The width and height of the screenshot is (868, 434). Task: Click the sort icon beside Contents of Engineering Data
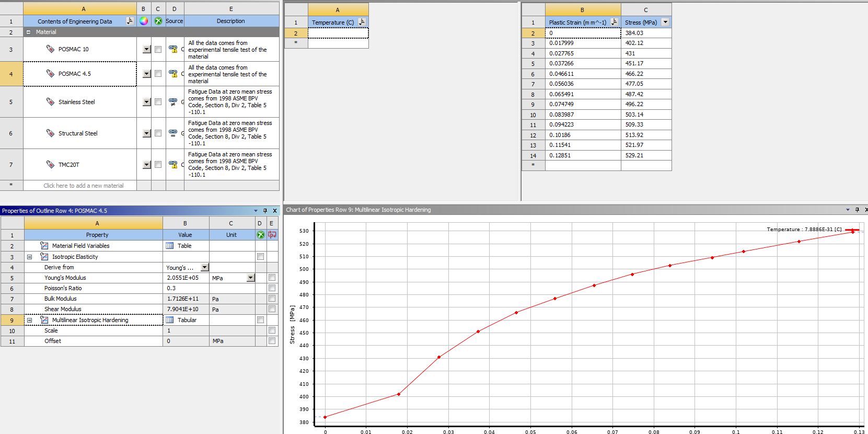coord(130,21)
